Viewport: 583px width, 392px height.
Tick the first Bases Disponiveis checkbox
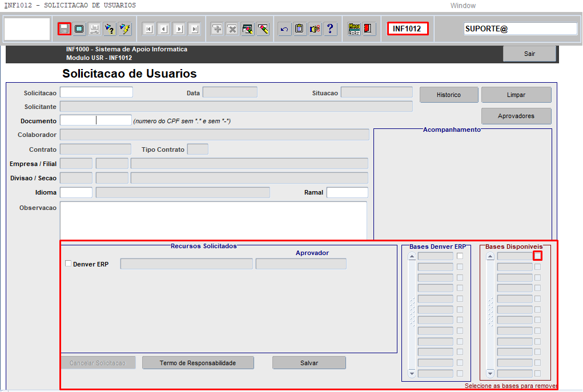click(x=537, y=256)
